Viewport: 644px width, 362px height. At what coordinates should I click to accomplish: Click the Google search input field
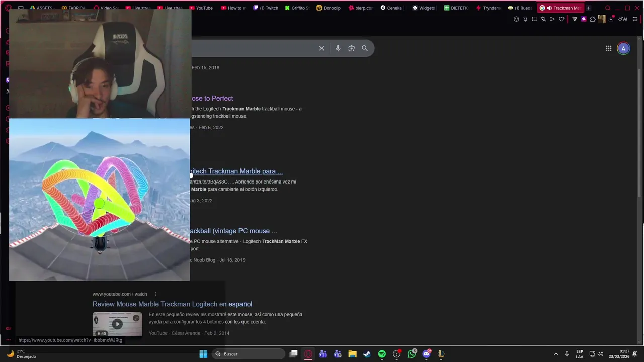coord(254,48)
